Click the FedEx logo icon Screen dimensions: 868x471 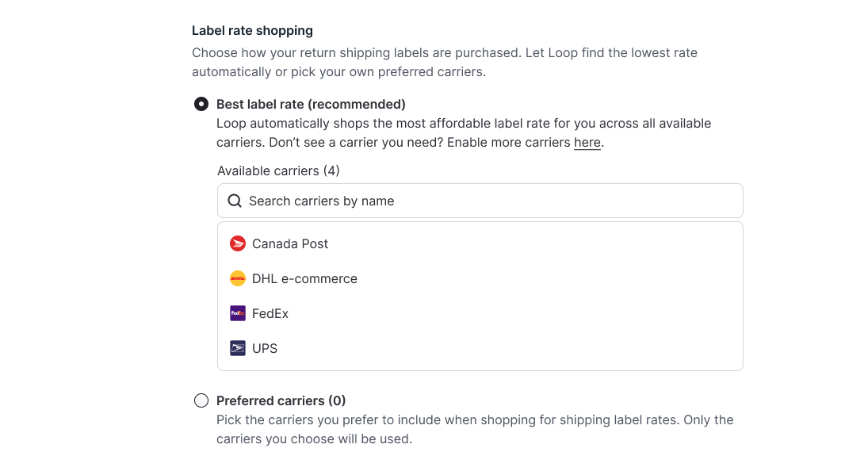pos(237,313)
